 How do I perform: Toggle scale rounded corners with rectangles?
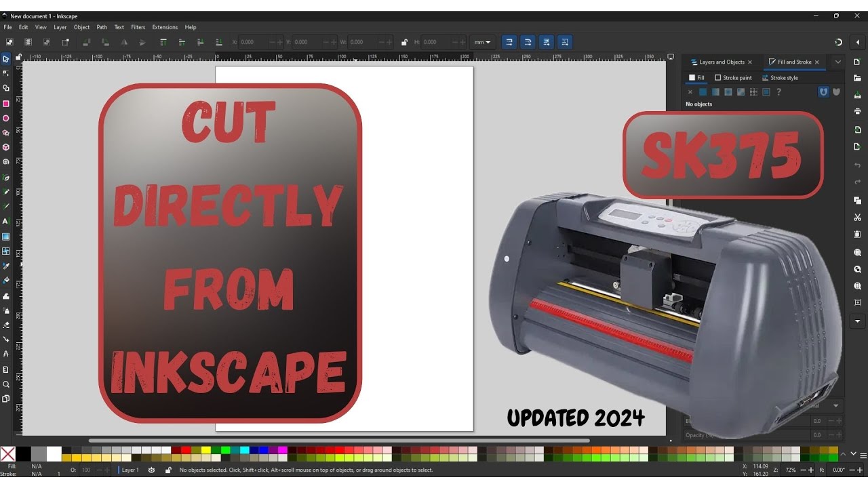pyautogui.click(x=528, y=42)
